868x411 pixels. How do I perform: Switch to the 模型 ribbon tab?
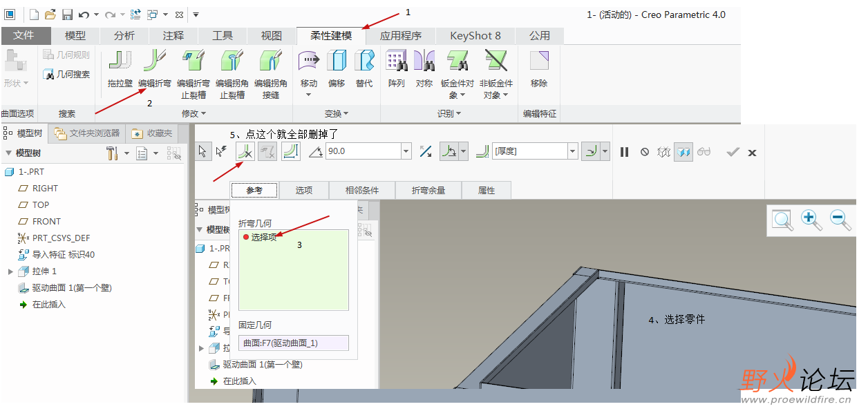click(75, 36)
